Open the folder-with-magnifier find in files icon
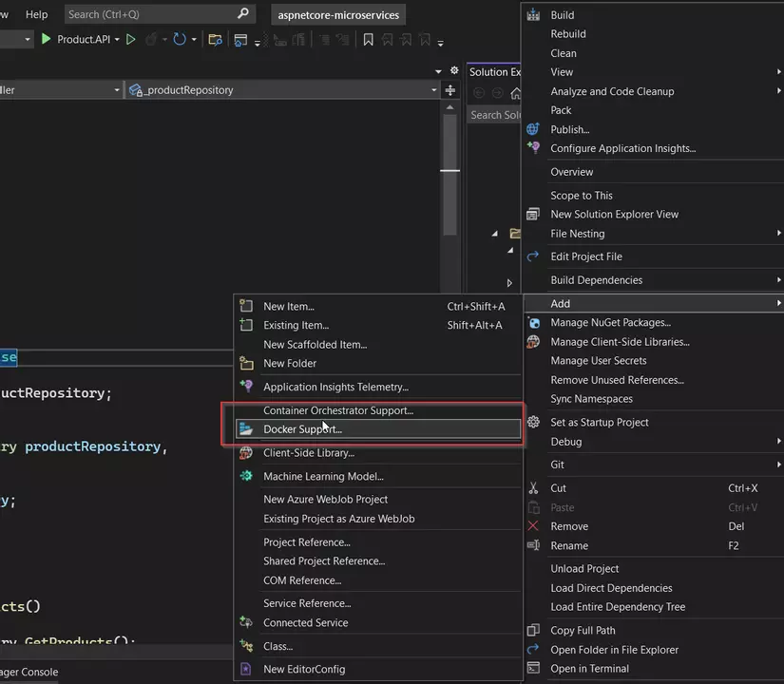The image size is (784, 684). tap(215, 40)
